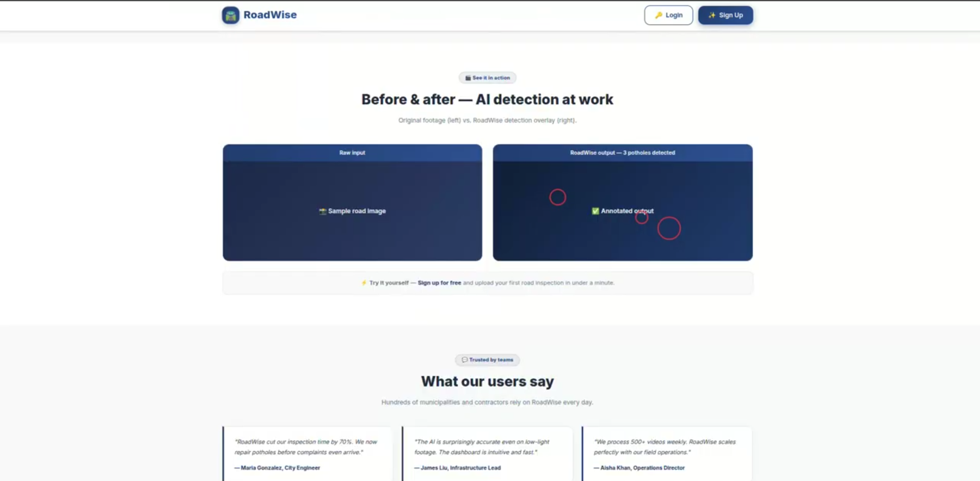Image resolution: width=980 pixels, height=481 pixels.
Task: Click the sparkle icon inside Sign Up
Action: click(x=712, y=15)
